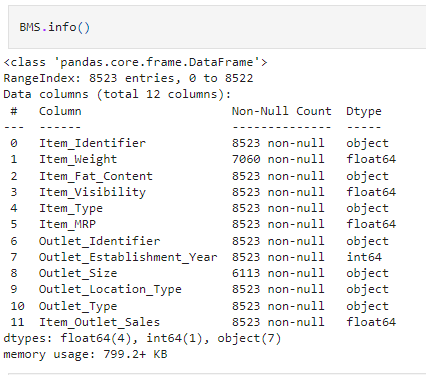Click the Item_Fat_Content column name

pos(96,176)
